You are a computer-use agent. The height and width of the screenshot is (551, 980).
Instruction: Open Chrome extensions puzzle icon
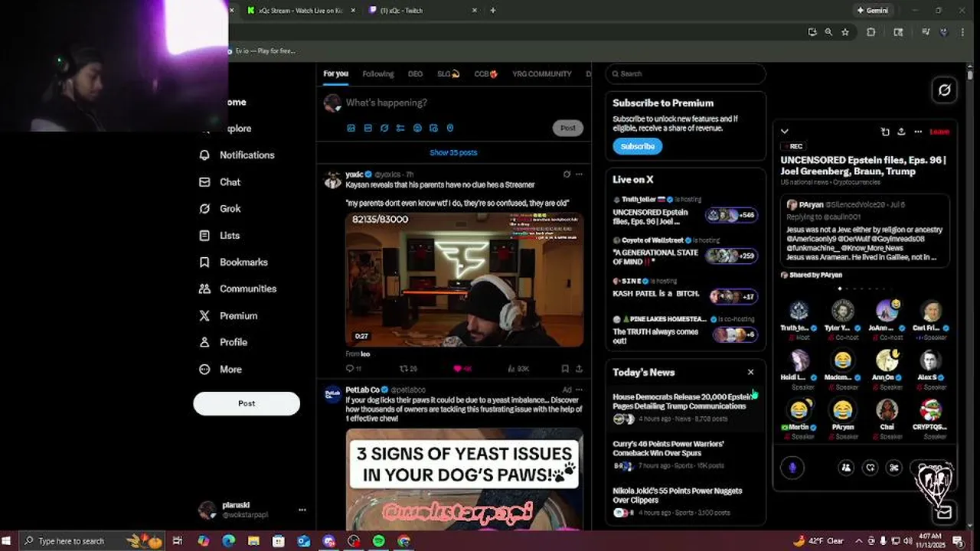tap(871, 32)
